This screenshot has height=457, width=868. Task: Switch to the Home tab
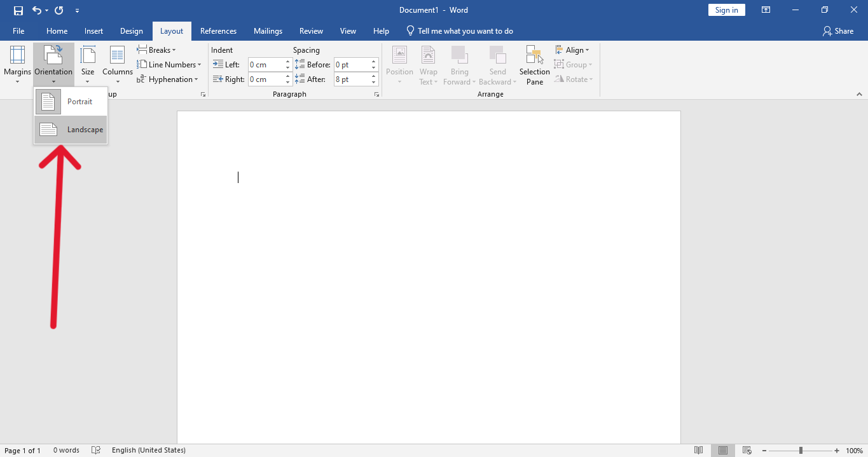coord(57,31)
